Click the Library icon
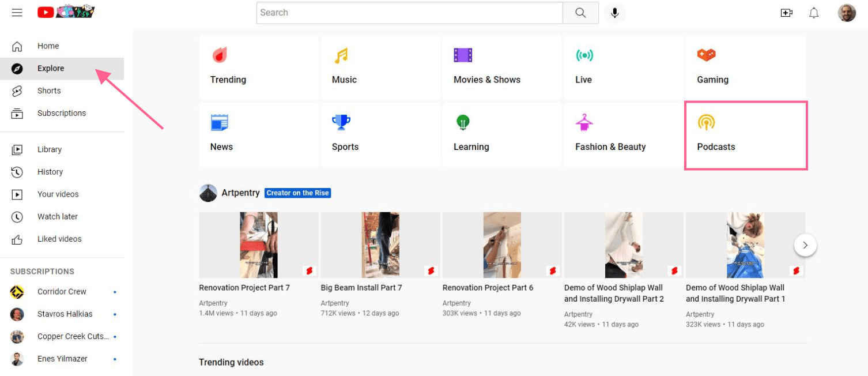Screen dimensions: 868x376 tap(17, 150)
